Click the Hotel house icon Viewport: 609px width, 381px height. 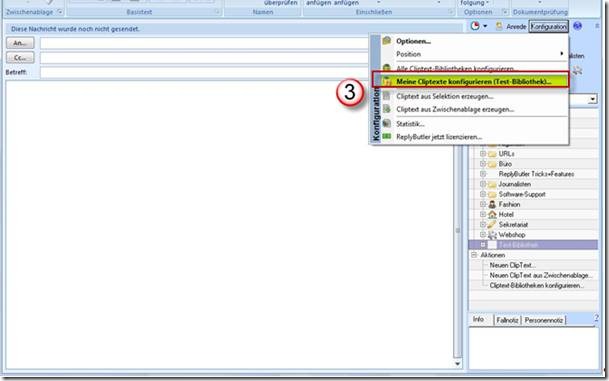tap(492, 214)
